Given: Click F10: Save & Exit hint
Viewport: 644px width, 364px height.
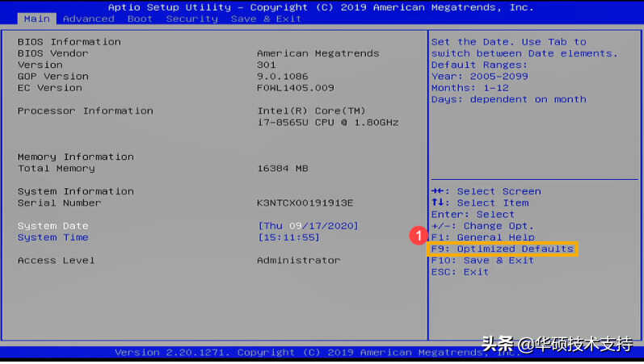Looking at the screenshot, I should tap(482, 260).
